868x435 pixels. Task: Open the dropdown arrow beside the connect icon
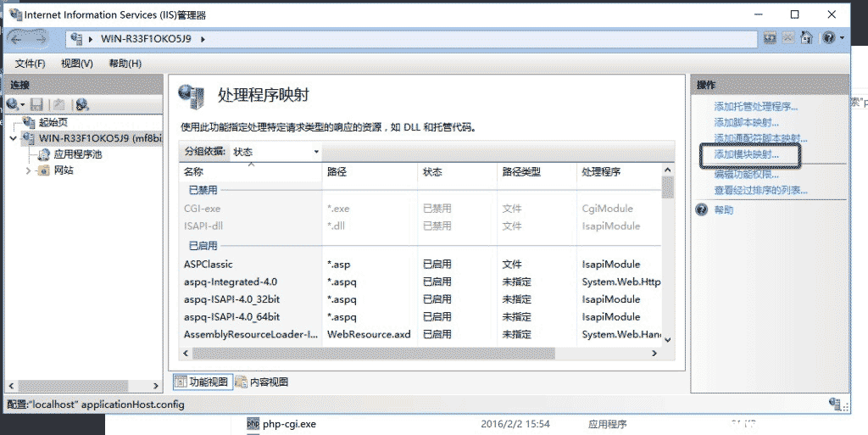click(x=23, y=104)
